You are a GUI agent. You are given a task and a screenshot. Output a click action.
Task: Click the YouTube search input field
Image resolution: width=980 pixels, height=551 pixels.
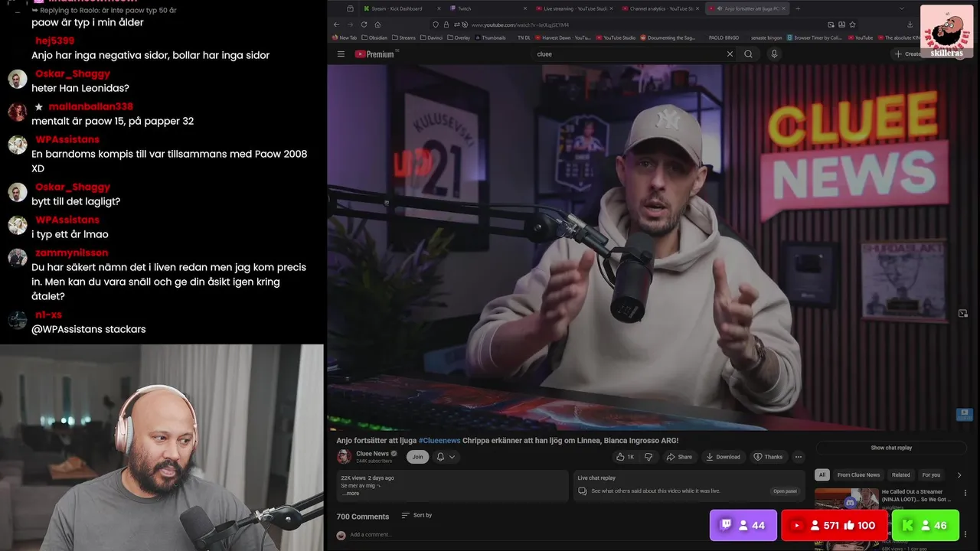[628, 54]
